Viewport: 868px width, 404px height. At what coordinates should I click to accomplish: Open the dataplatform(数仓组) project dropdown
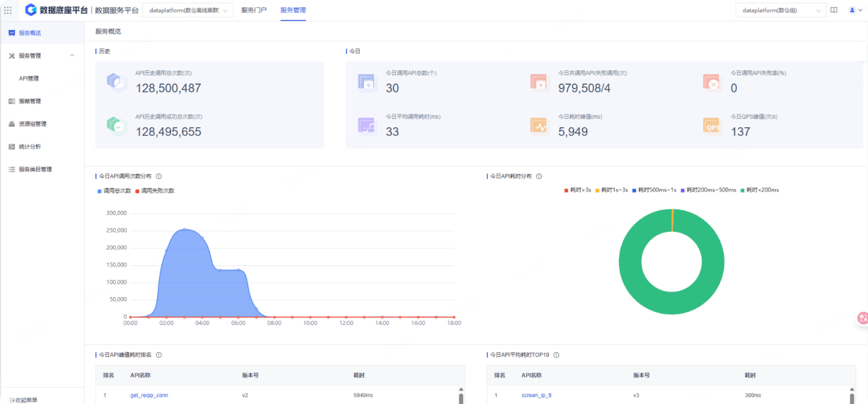(x=780, y=11)
